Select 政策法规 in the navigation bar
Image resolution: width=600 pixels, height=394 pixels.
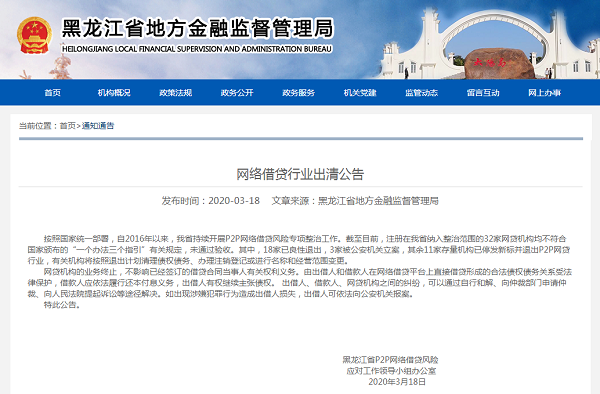(176, 93)
